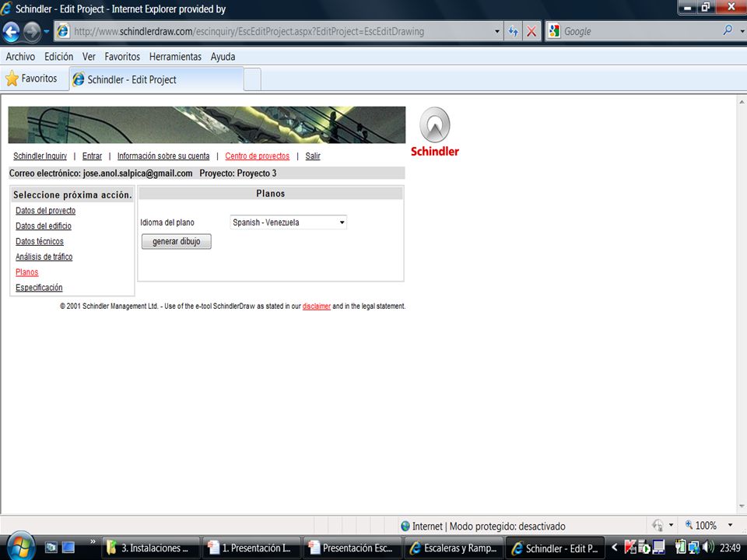The height and width of the screenshot is (560, 747).
Task: Click the 'Proyecto: Proyecto 3' text
Action: coord(238,173)
